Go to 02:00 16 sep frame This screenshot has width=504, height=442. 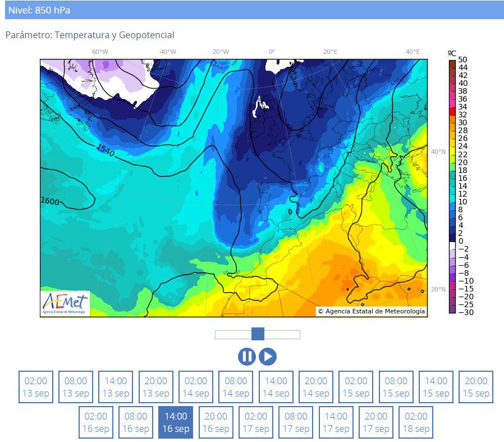(x=96, y=422)
